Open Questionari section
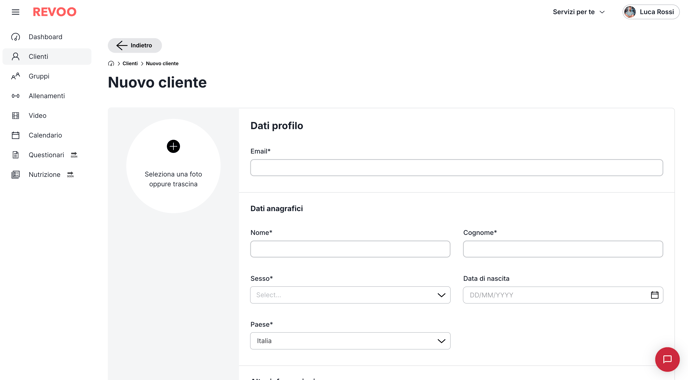This screenshot has width=688, height=380. pos(47,155)
